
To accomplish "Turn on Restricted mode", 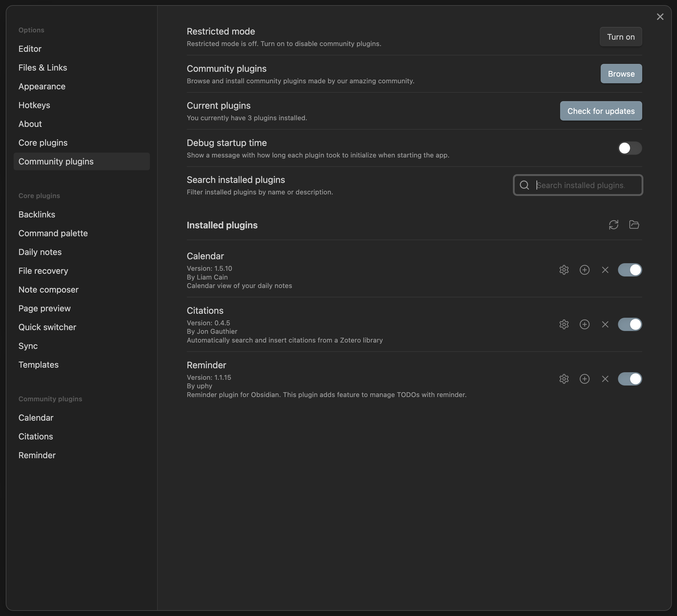I will (x=621, y=37).
